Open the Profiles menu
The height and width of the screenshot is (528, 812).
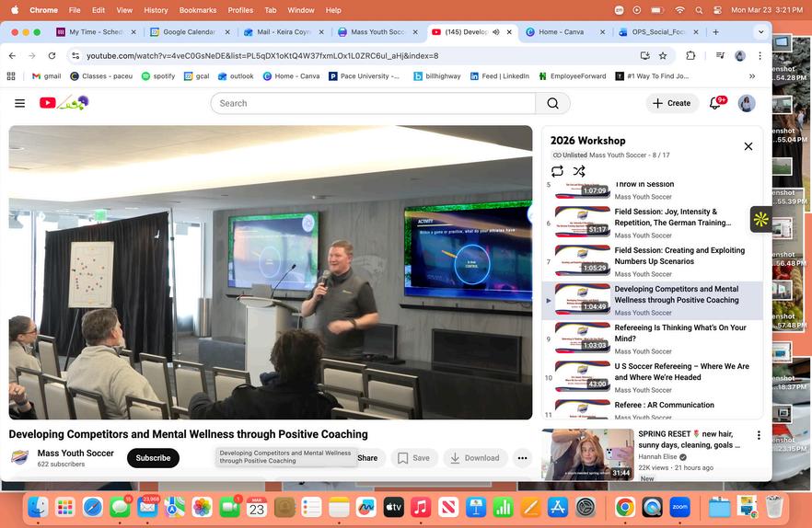(x=240, y=10)
